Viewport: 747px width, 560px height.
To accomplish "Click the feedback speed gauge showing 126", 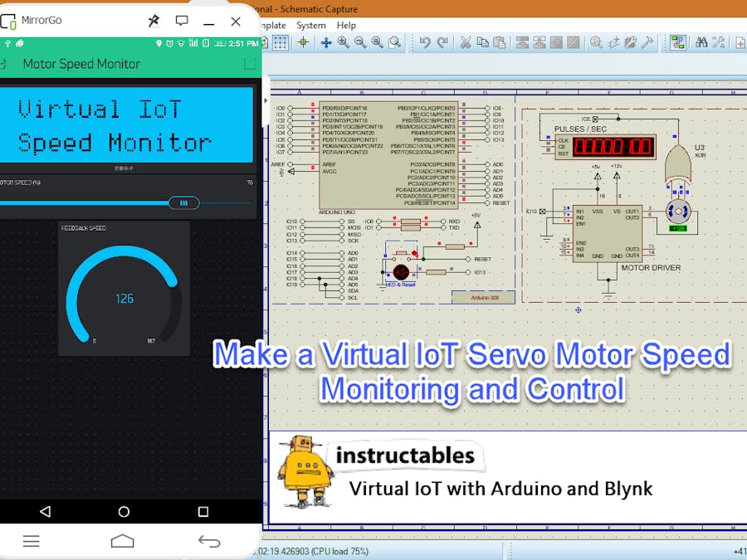I will coord(124,289).
